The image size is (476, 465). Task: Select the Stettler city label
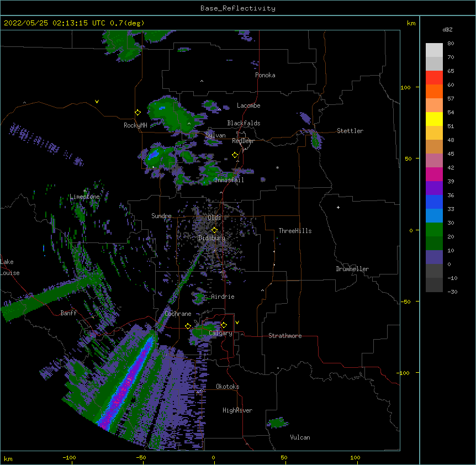click(350, 131)
